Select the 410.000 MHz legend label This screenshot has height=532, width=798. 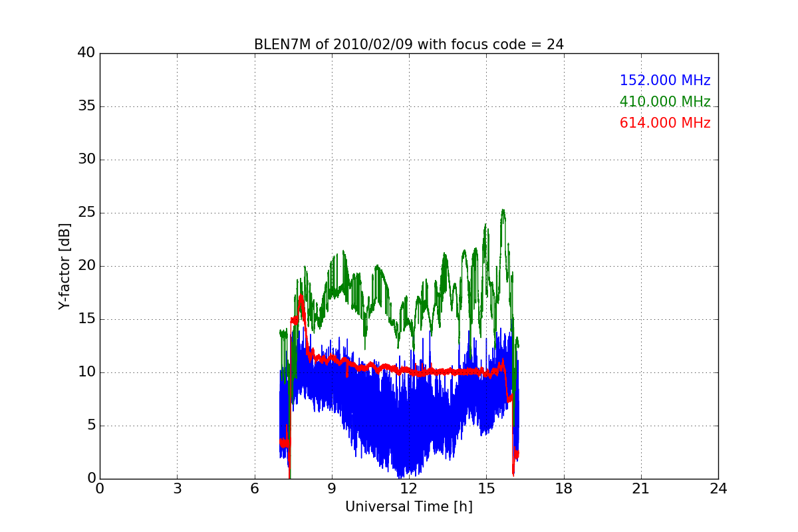point(665,102)
